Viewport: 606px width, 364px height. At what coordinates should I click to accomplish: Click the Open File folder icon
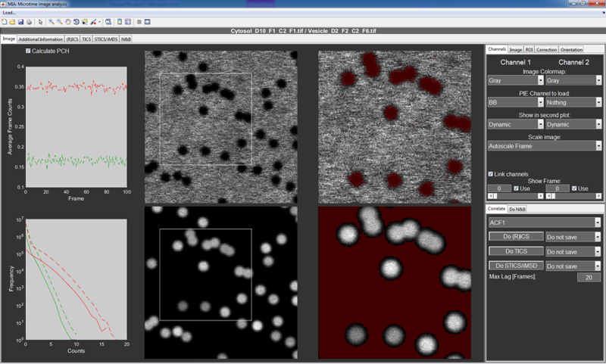click(x=13, y=22)
